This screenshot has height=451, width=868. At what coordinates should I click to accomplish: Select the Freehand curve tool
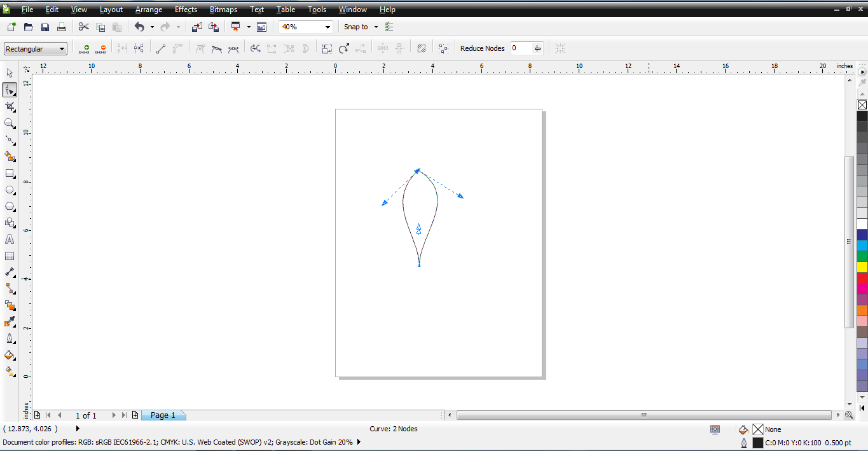(10, 139)
